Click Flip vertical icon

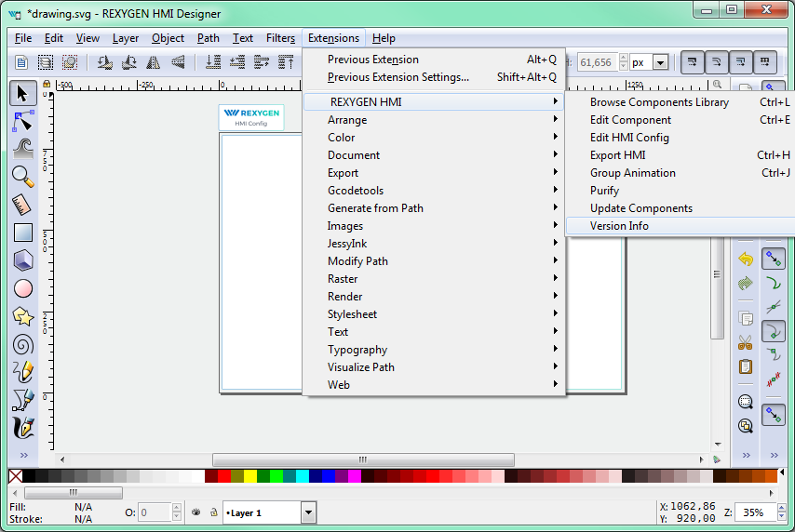pyautogui.click(x=178, y=63)
